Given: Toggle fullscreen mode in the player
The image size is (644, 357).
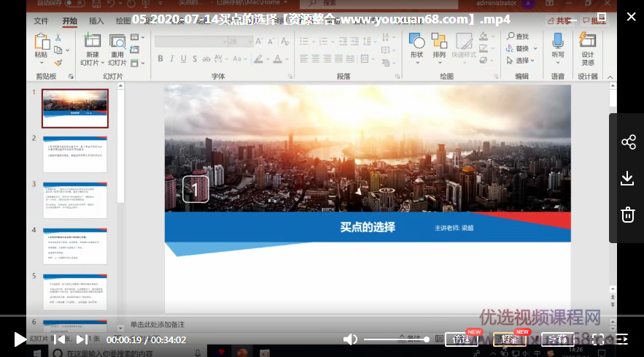Looking at the screenshot, I should point(597,339).
